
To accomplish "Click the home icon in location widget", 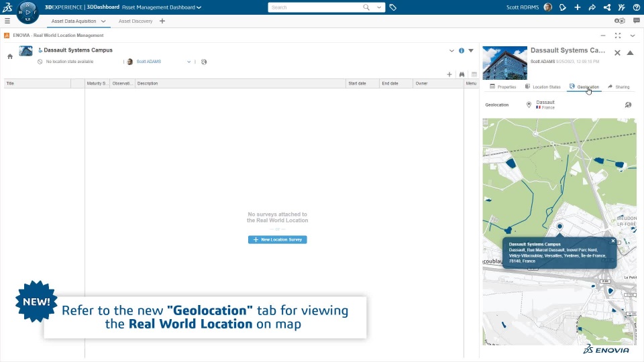I will [10, 56].
